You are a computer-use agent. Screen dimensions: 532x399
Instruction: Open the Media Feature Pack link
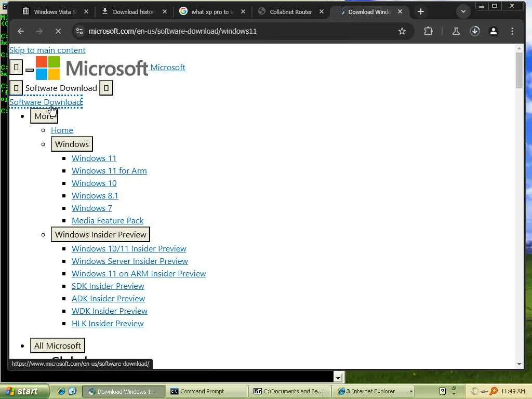(x=108, y=221)
